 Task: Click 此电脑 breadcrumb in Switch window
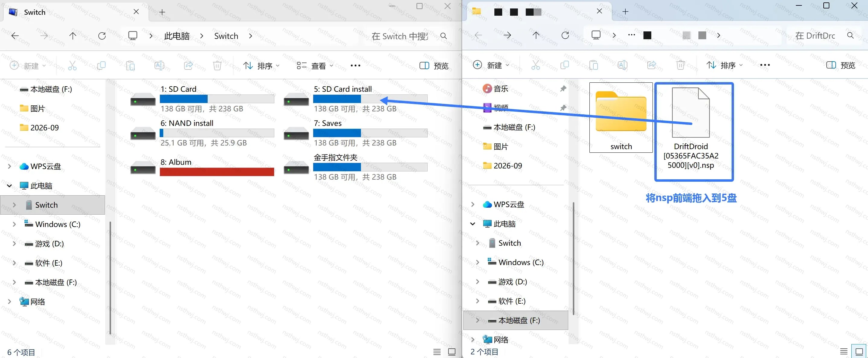(177, 36)
